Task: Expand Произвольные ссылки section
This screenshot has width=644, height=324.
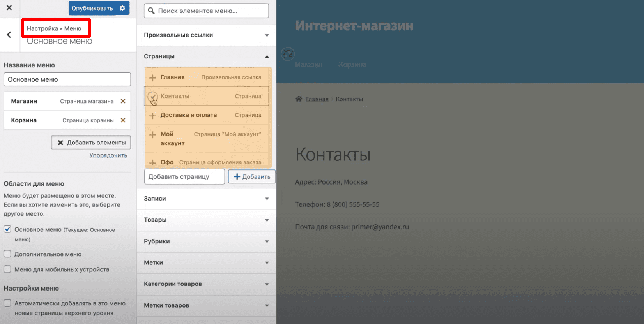Action: click(x=206, y=35)
